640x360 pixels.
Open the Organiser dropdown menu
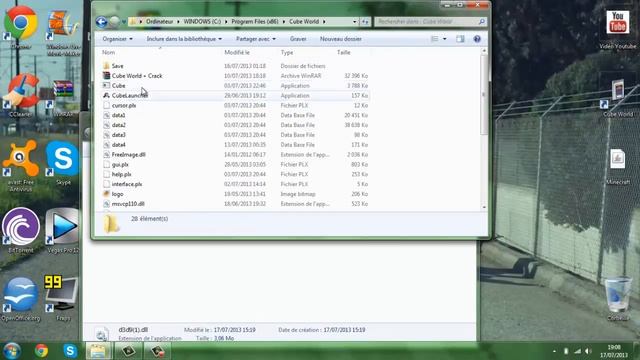pyautogui.click(x=117, y=39)
